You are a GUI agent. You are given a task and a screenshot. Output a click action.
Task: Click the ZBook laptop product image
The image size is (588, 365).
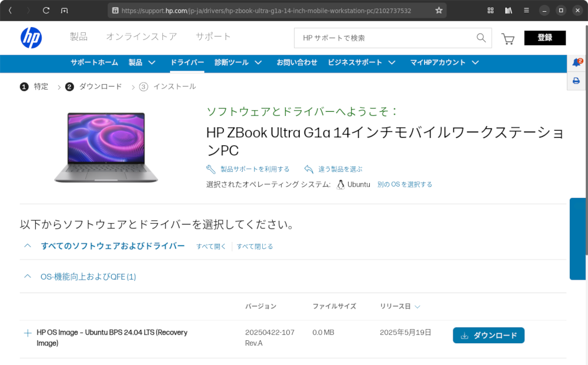106,146
